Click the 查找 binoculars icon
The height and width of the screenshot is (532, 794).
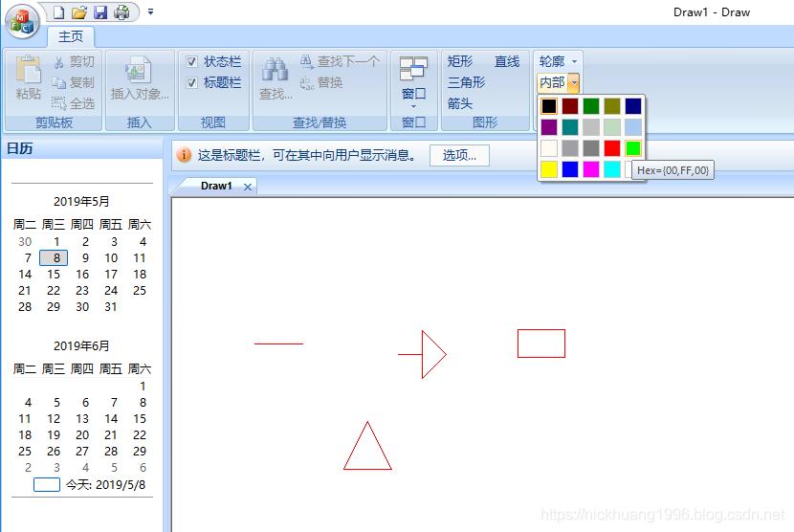click(275, 70)
